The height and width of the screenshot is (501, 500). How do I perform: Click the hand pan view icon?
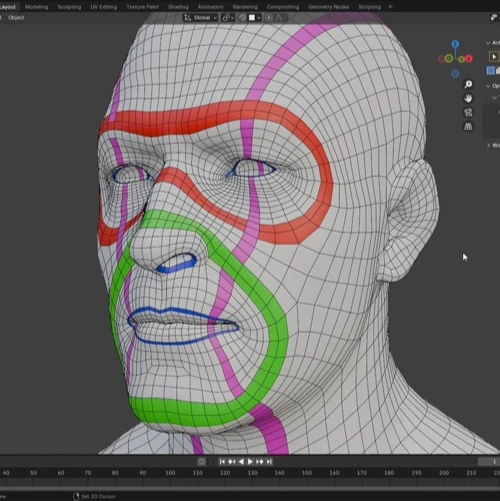click(x=468, y=98)
